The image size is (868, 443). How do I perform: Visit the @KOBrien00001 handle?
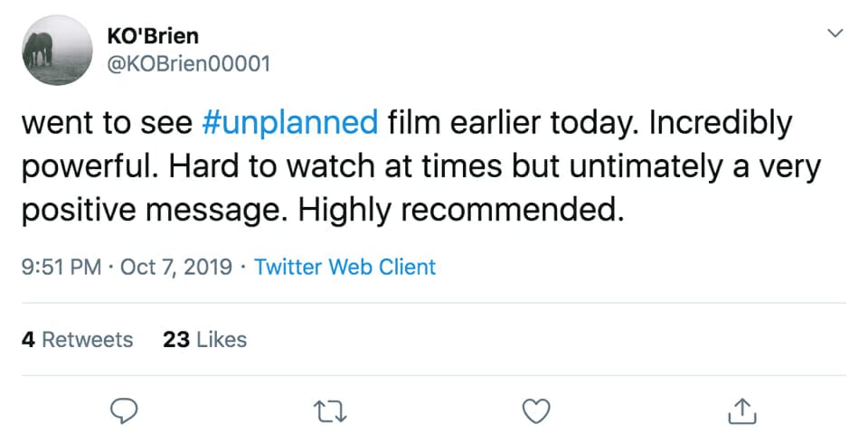pyautogui.click(x=188, y=64)
